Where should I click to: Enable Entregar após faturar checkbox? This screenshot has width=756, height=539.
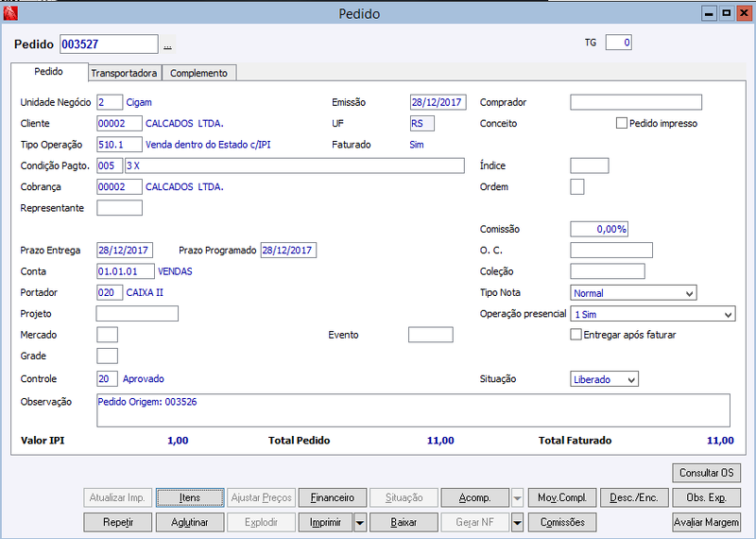coord(576,335)
